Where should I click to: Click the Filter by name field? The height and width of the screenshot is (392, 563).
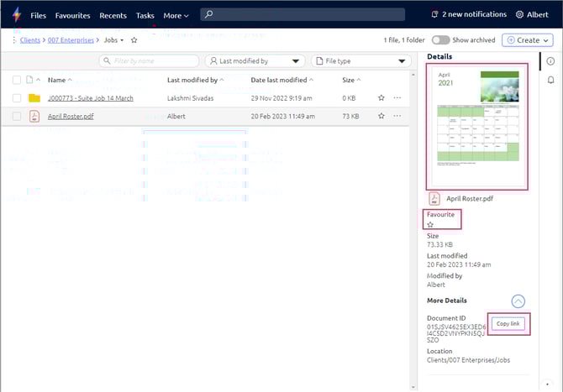click(x=149, y=61)
